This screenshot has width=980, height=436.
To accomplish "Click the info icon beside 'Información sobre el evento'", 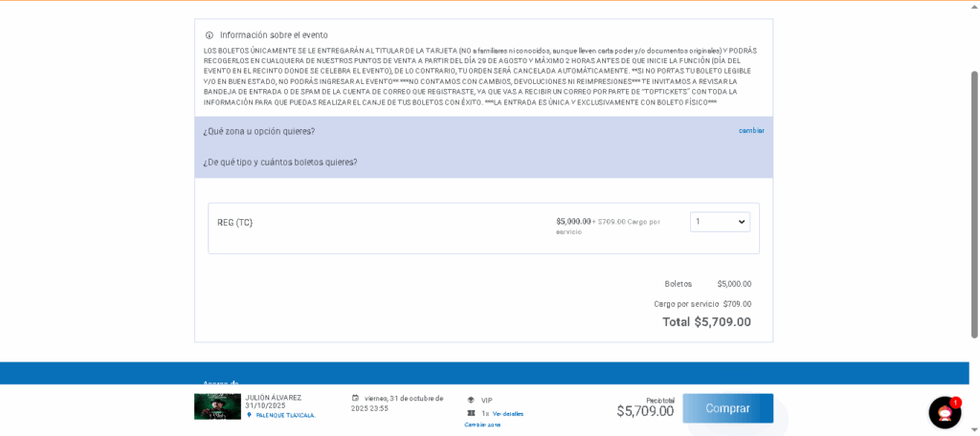I will coord(210,35).
